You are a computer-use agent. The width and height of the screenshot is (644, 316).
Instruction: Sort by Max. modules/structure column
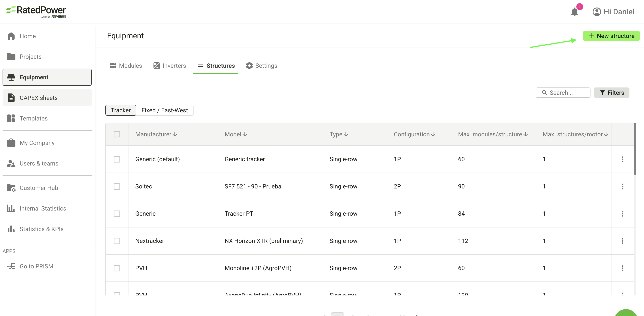[493, 134]
